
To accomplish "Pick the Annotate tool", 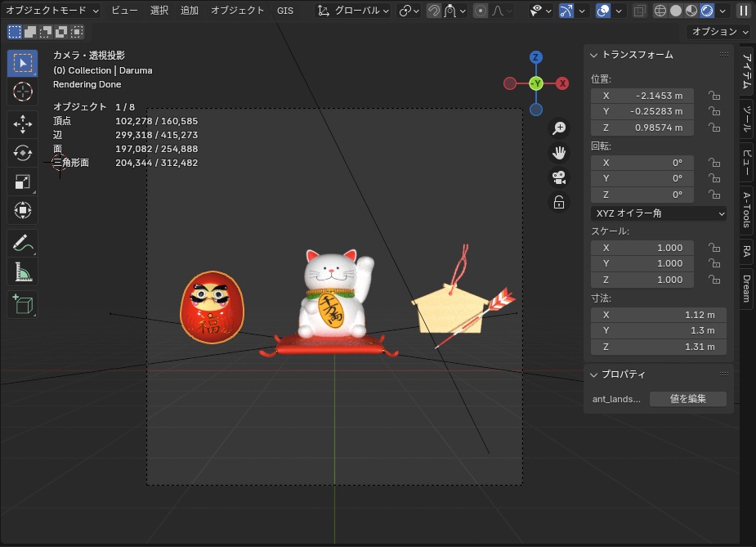I will point(22,242).
